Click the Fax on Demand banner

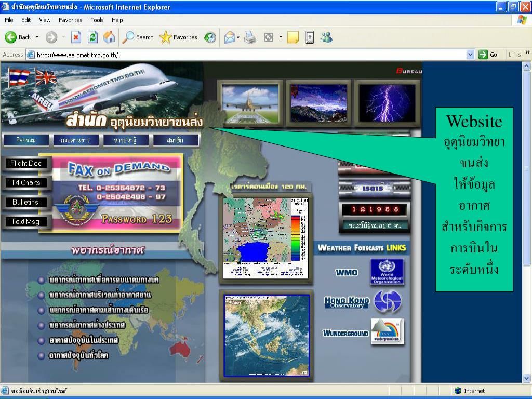click(115, 193)
